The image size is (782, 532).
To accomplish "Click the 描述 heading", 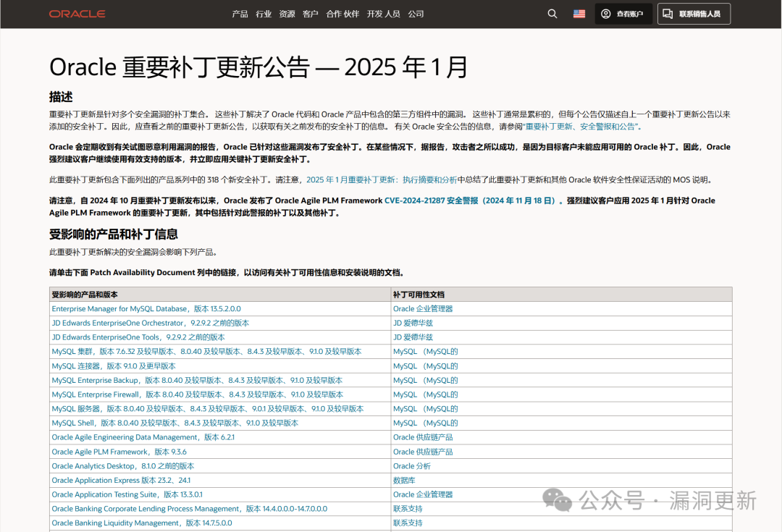I will point(61,97).
